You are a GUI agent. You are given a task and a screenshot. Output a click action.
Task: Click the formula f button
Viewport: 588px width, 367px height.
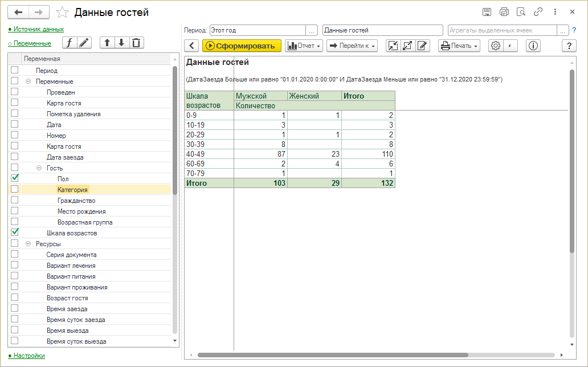click(70, 43)
